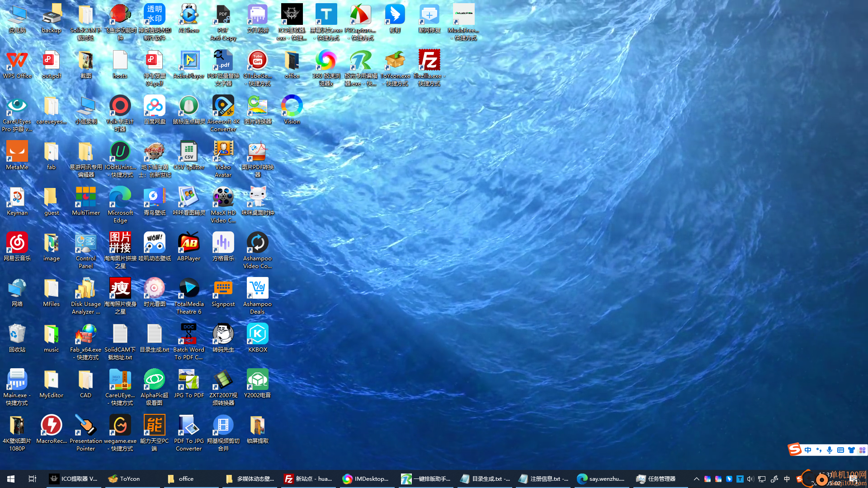Open the Recycle Bin (回收站) icon
The width and height of the screenshot is (868, 488).
pos(17,338)
